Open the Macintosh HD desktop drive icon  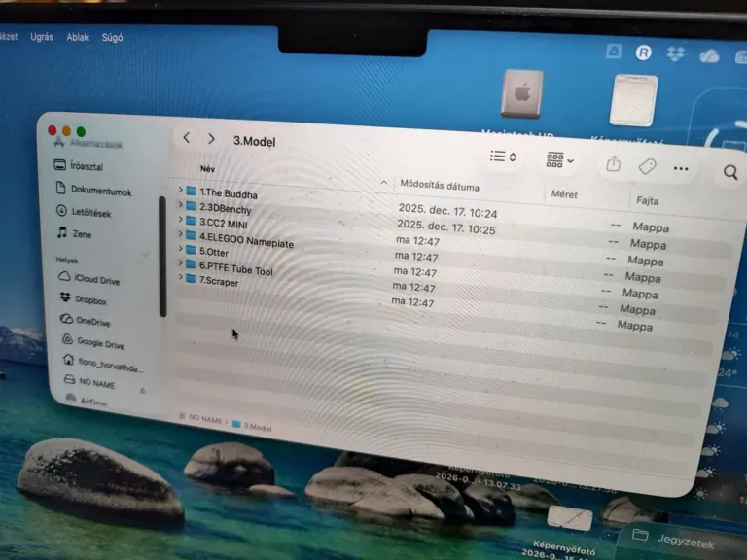coord(521,93)
